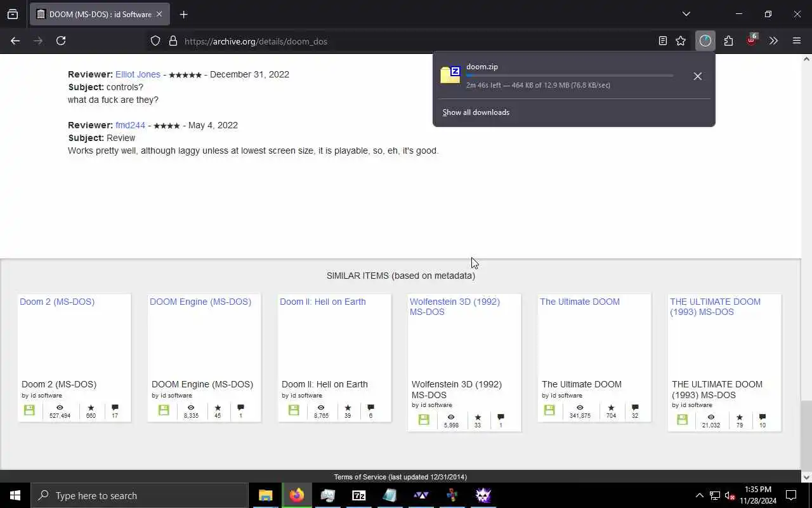The image size is (812, 508).
Task: Cancel the doom.zip download
Action: tap(697, 76)
